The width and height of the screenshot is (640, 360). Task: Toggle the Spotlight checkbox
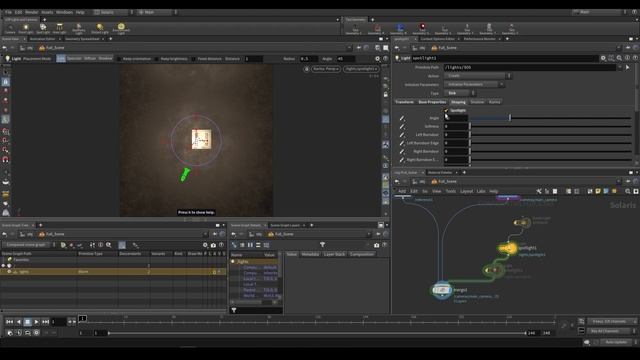pyautogui.click(x=446, y=110)
